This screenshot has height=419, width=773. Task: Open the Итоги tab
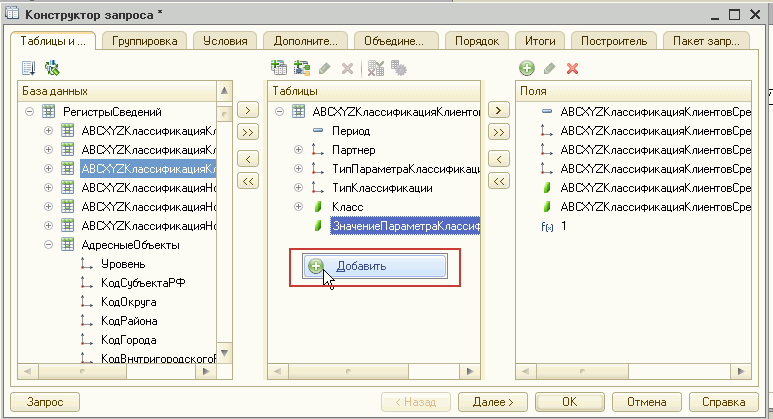click(540, 41)
